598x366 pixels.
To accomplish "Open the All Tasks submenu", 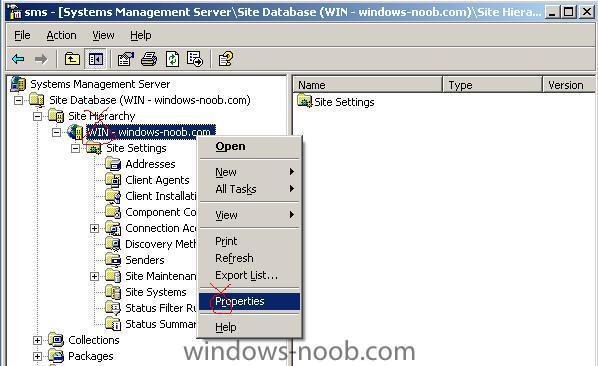I will 249,189.
